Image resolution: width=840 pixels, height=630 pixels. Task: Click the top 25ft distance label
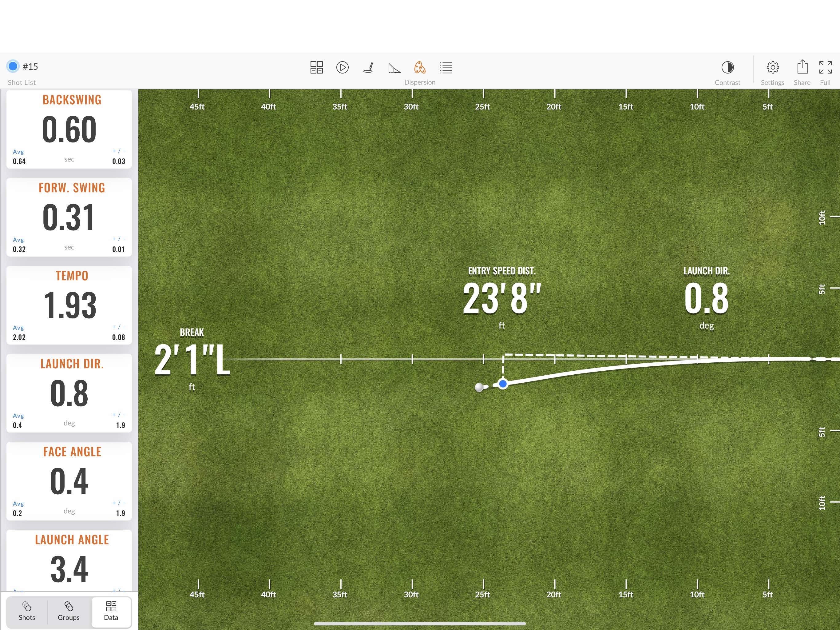[482, 107]
